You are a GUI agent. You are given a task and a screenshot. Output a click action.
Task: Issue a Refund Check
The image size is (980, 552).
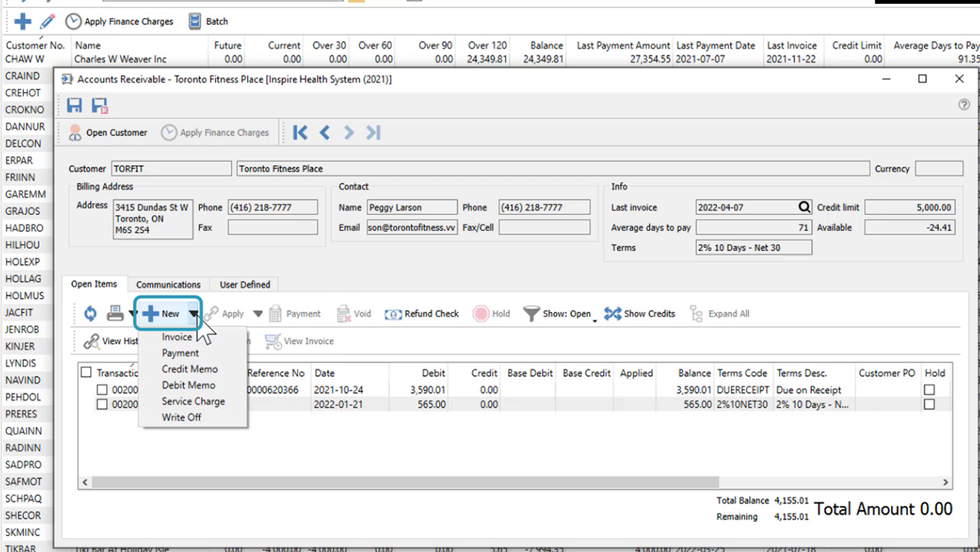tap(421, 313)
